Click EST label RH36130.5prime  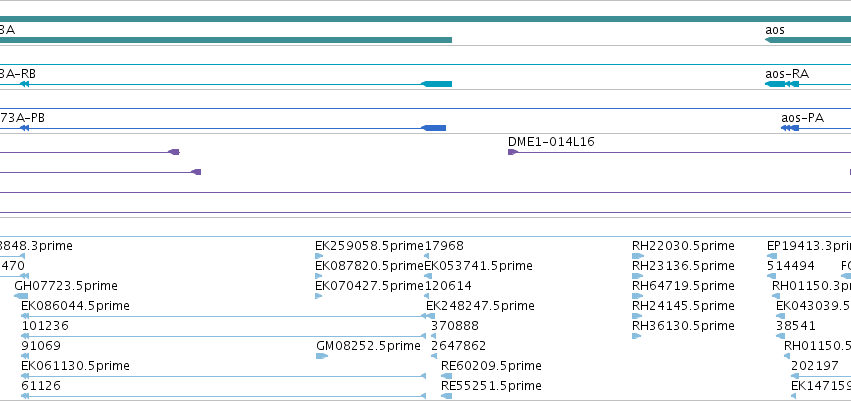(683, 326)
